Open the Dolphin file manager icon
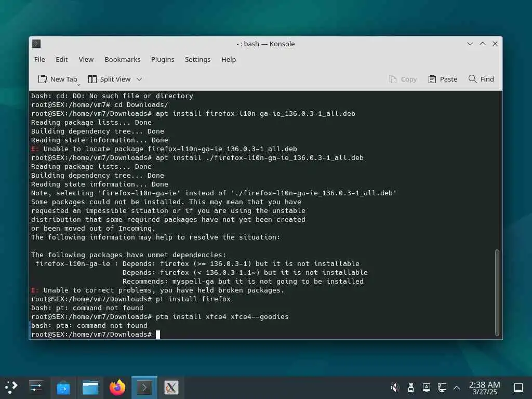532x399 pixels. click(90, 388)
